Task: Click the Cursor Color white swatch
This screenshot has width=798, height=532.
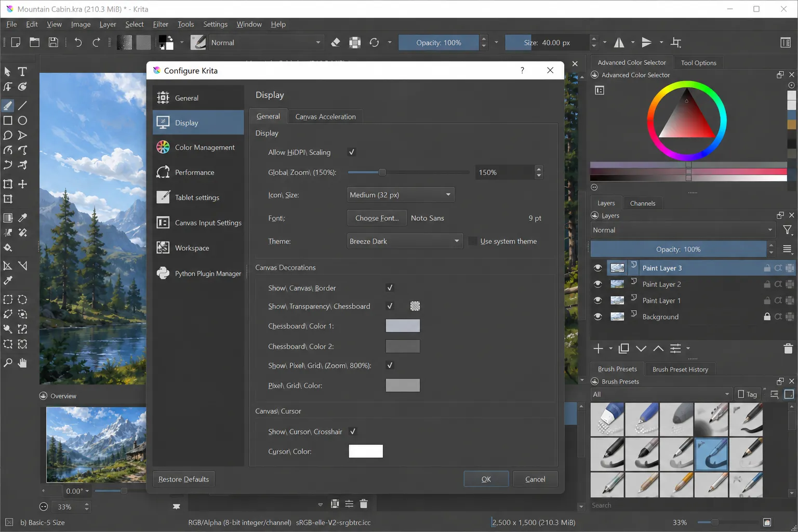Action: point(366,451)
